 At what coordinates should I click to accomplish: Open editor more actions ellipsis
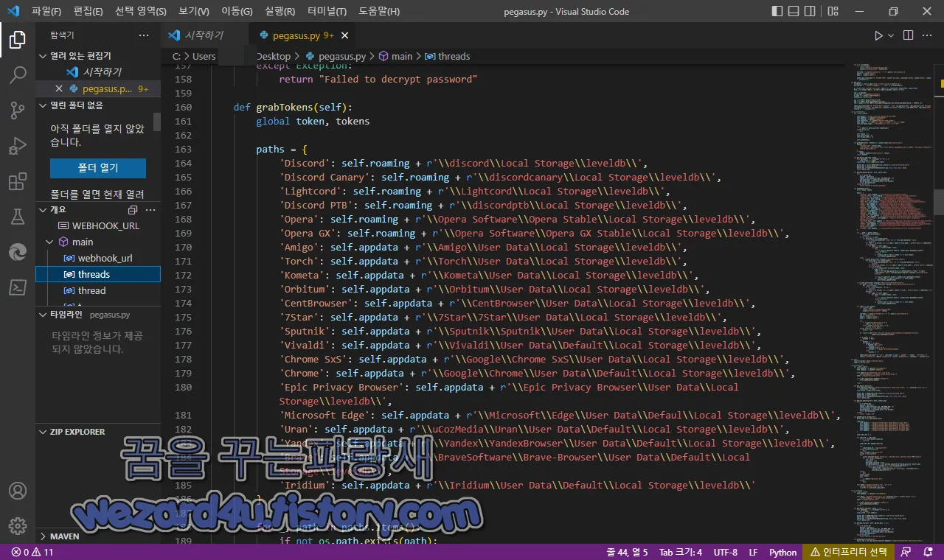tap(928, 35)
